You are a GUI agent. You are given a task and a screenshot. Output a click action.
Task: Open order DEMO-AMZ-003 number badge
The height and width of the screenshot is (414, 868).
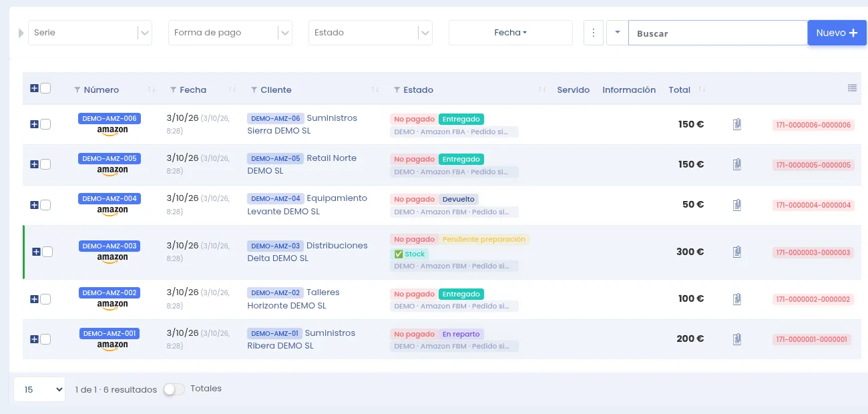tap(110, 246)
